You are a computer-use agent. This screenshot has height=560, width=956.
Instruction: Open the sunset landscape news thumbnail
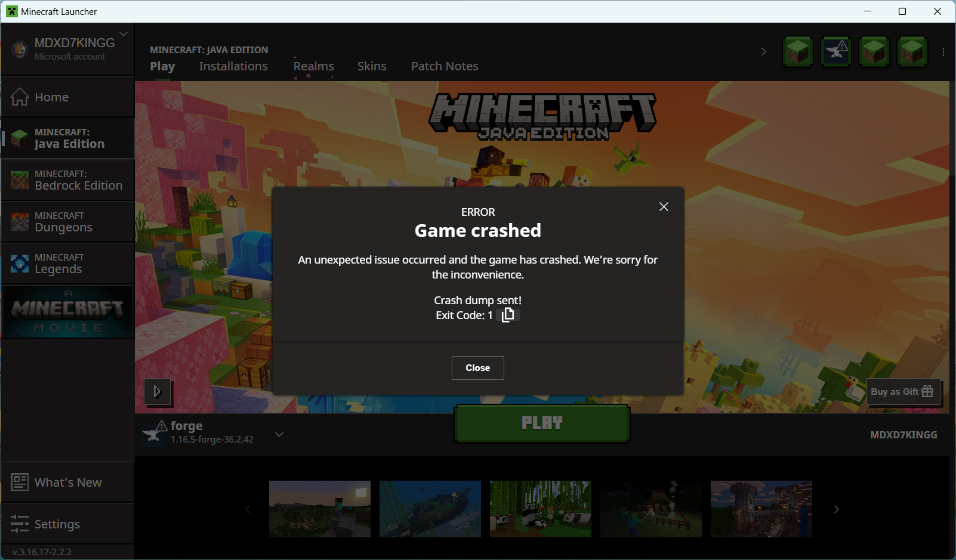[320, 509]
